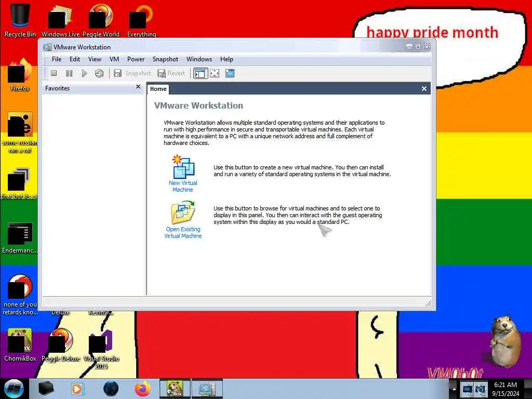Click the New Virtual Machine icon
Screen dimensions: 532x399
183,167
